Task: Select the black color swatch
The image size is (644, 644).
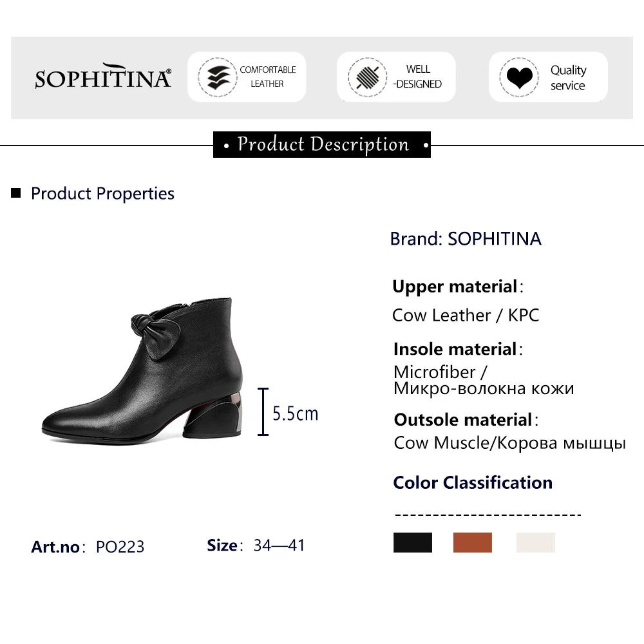Action: pyautogui.click(x=412, y=542)
